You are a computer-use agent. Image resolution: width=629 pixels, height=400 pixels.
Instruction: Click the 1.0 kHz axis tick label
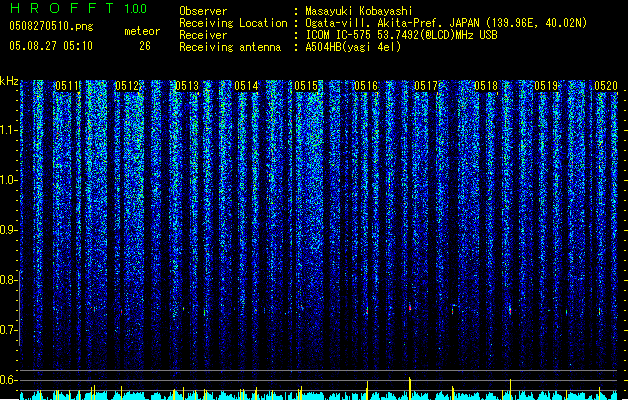coord(9,180)
